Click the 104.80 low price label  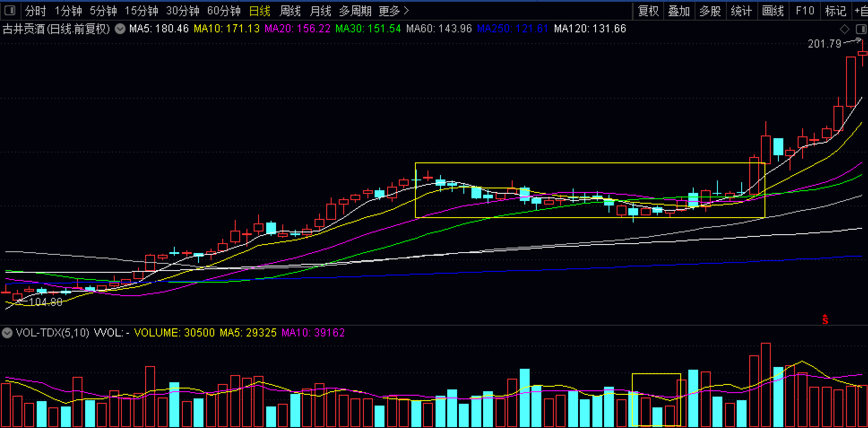click(46, 302)
